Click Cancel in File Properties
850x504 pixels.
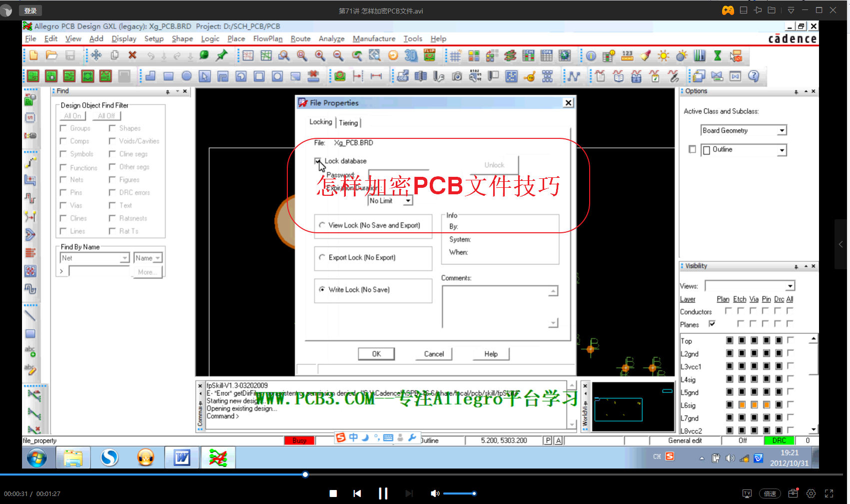[x=434, y=354]
